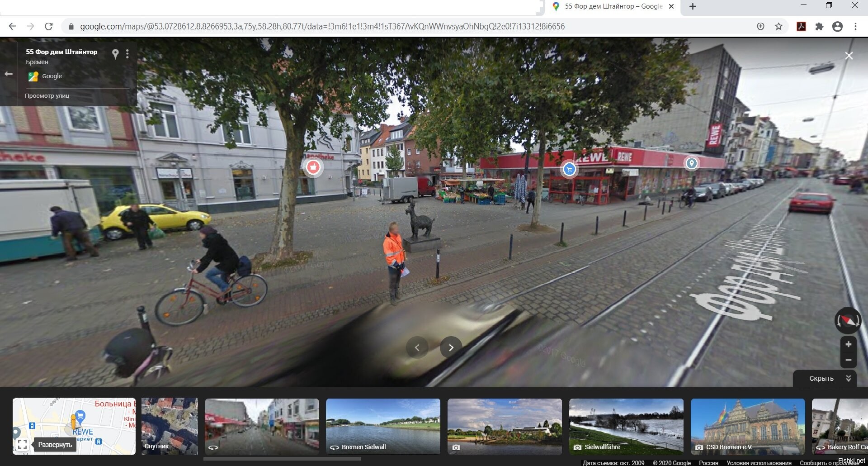
Task: Click the grey location marker on REWE
Action: (x=691, y=163)
